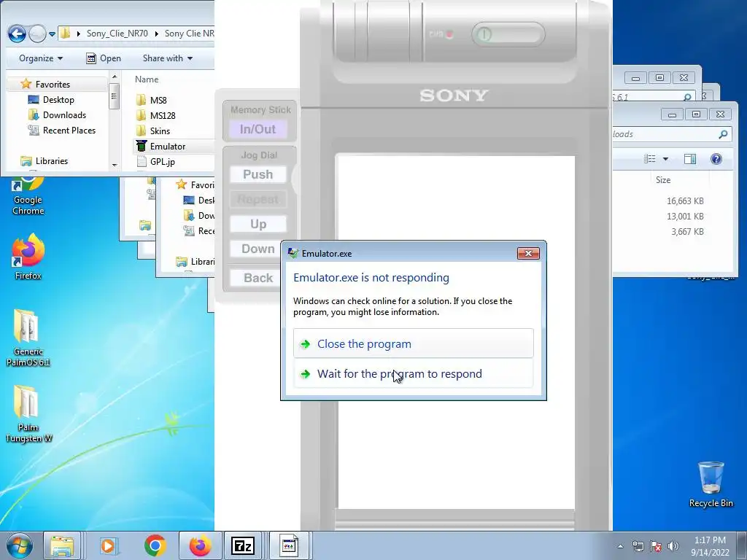Open the Windows Start menu
The width and height of the screenshot is (747, 560).
(19, 545)
